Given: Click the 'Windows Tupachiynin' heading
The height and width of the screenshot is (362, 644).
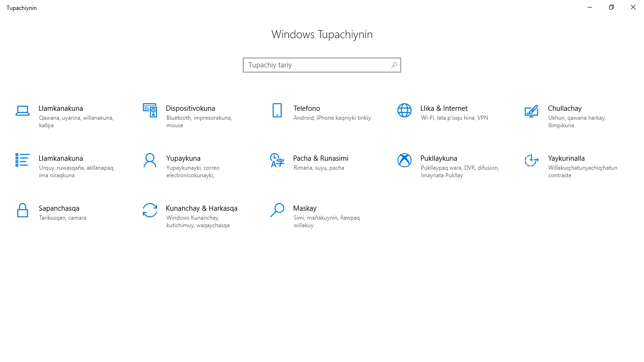Looking at the screenshot, I should 322,34.
